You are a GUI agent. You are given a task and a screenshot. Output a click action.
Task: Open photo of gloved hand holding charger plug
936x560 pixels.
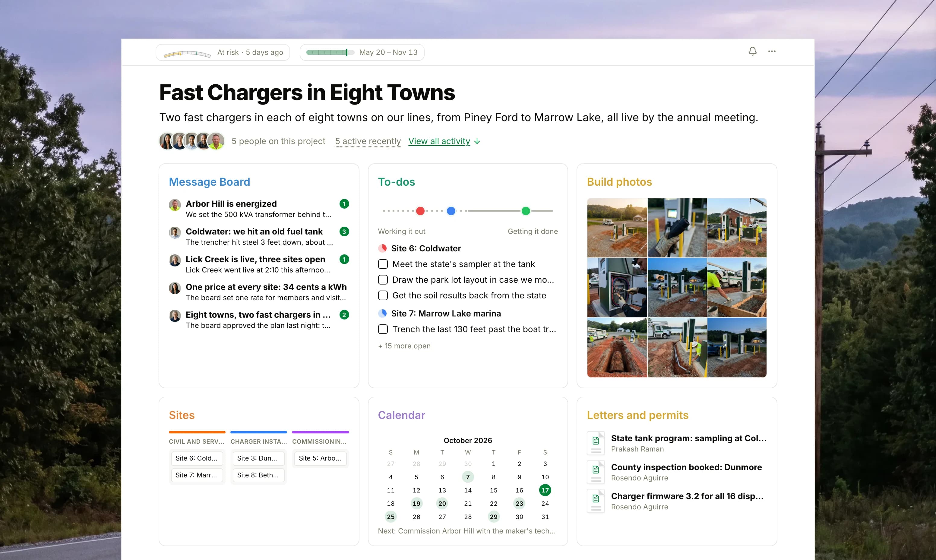coord(677,228)
